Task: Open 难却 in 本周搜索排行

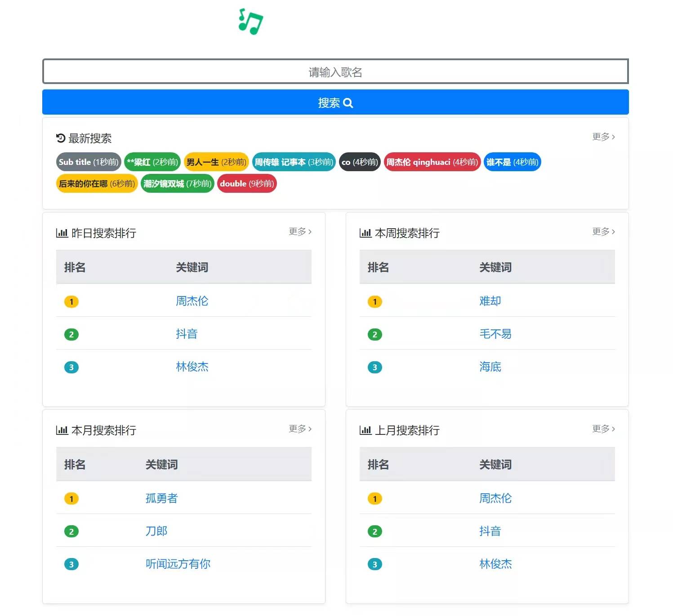Action: click(x=490, y=301)
